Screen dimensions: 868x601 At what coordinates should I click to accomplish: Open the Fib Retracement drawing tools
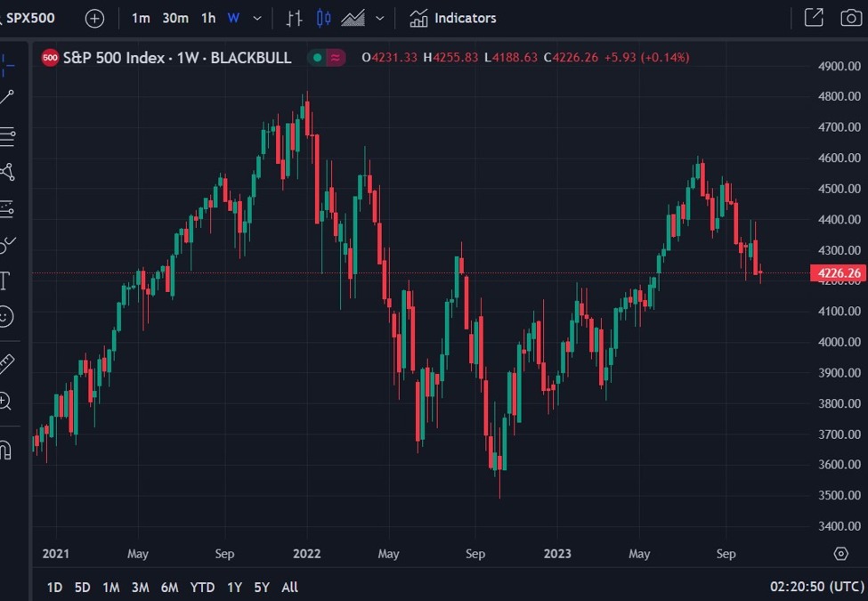[8, 137]
